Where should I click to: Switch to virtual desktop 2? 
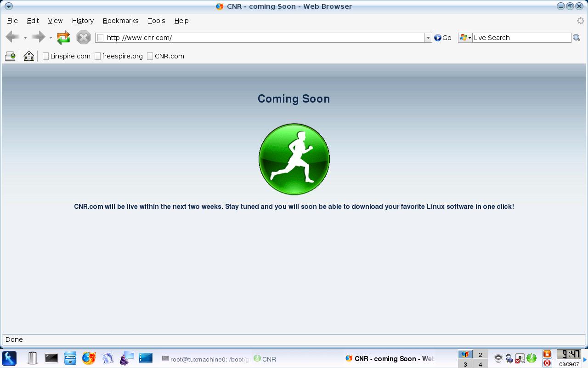[x=480, y=354]
